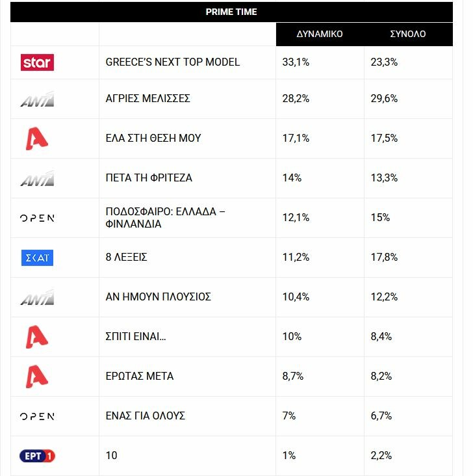The image size is (473, 476).
Task: Click the ΕΡΤ1 channel logo
Action: [x=37, y=456]
